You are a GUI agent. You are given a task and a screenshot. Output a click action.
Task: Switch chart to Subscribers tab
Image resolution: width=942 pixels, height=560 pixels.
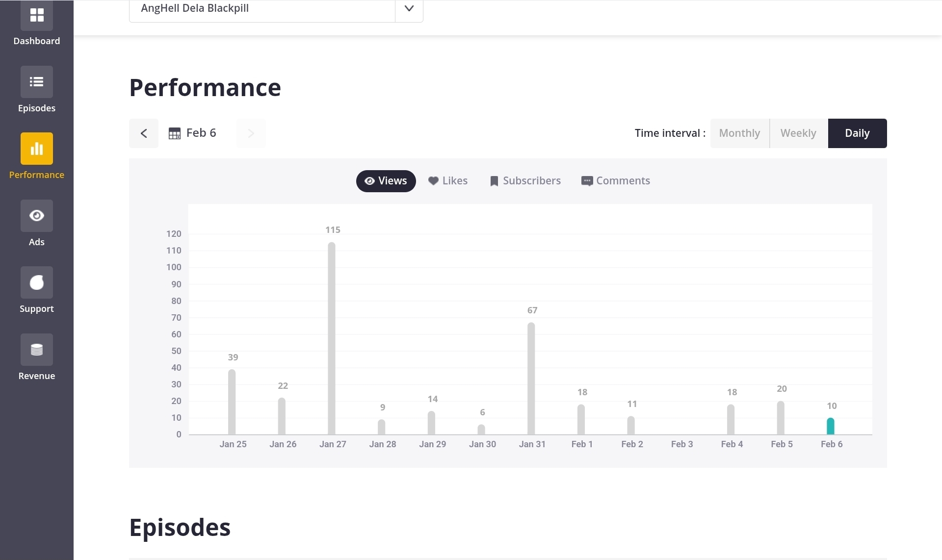coord(525,181)
